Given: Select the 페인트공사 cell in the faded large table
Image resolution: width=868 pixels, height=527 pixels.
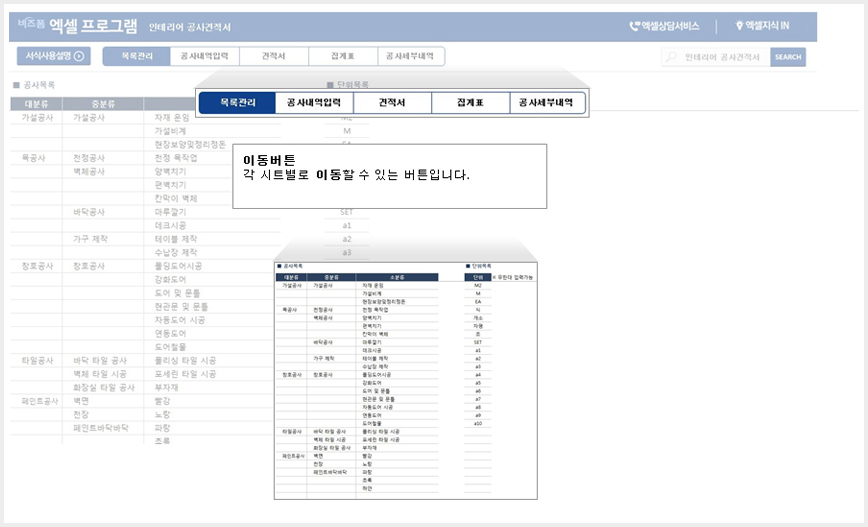Looking at the screenshot, I should (x=39, y=401).
